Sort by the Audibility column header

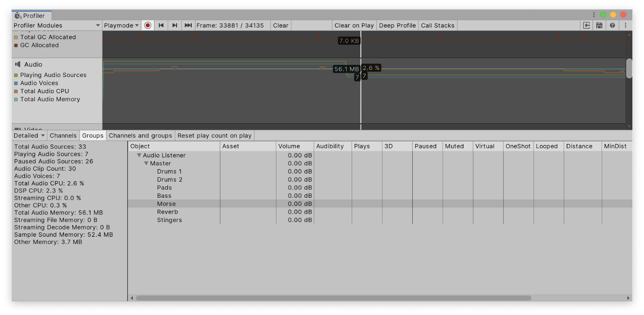click(333, 146)
